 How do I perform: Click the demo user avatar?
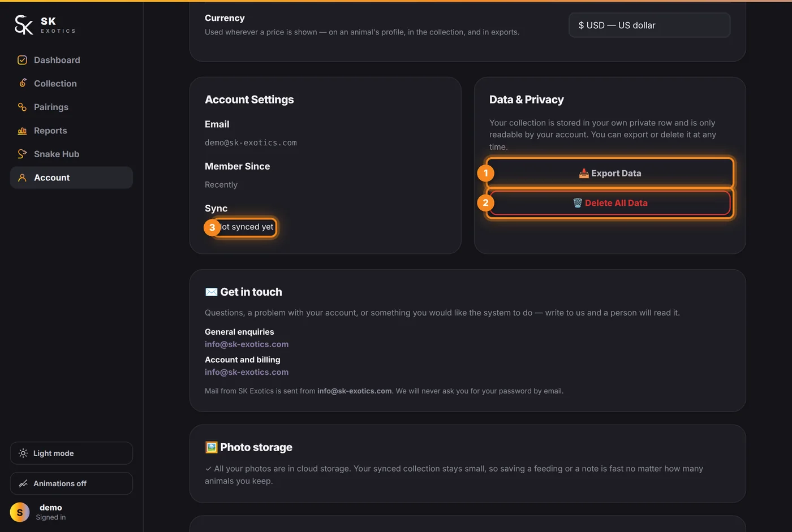pyautogui.click(x=20, y=512)
